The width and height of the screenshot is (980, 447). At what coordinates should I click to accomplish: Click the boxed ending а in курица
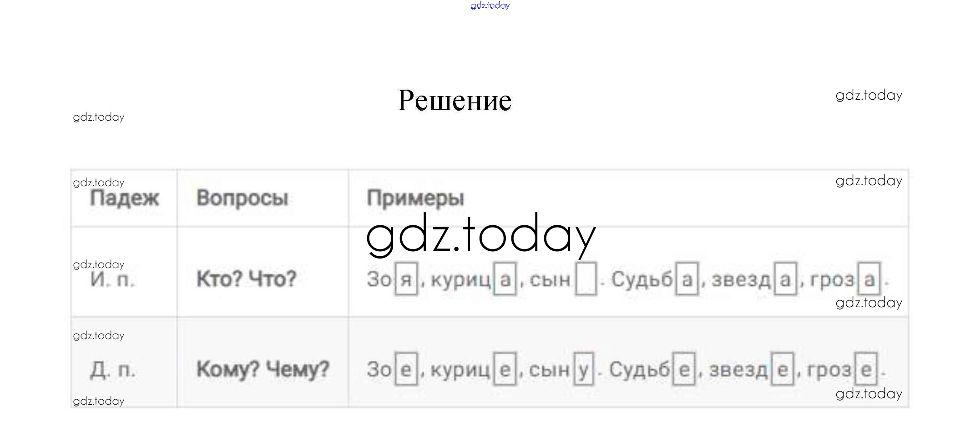[505, 279]
